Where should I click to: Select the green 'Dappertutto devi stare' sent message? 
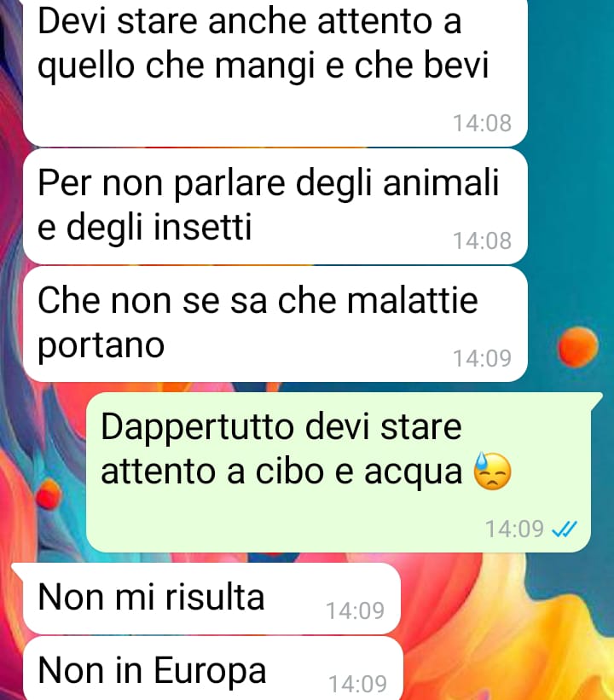point(344,472)
